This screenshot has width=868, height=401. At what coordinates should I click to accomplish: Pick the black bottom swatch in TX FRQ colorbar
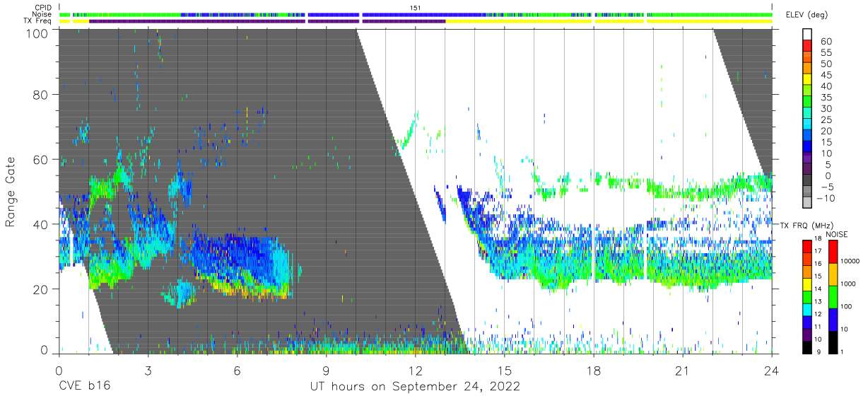(x=807, y=346)
